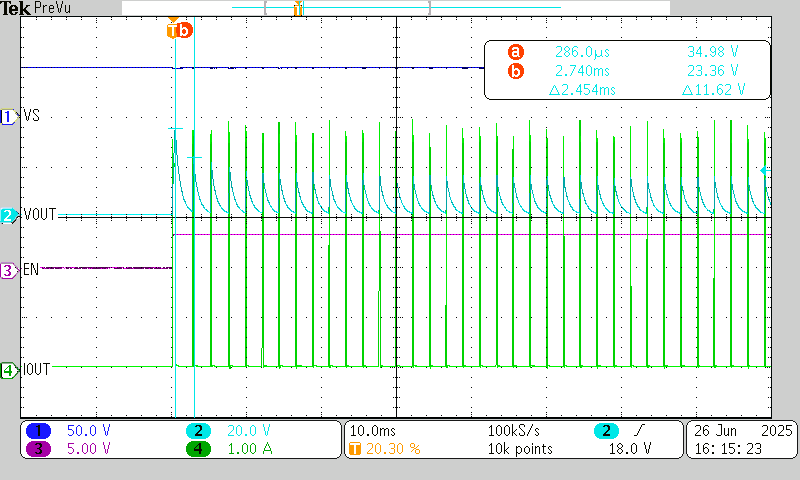Click the channel 2 VOUT marker
Viewport: 800px width, 480px height.
pos(9,215)
